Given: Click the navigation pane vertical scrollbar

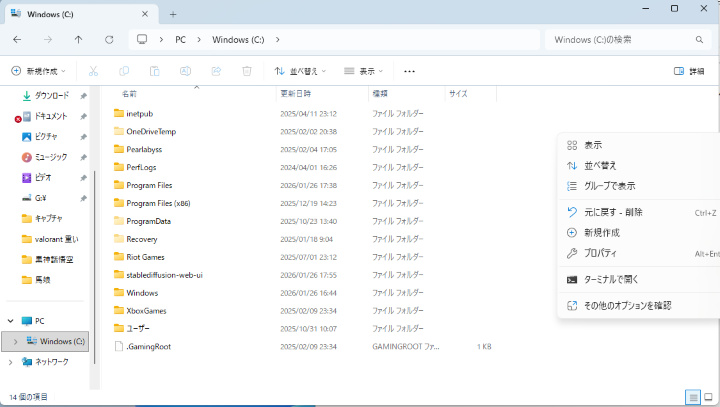Looking at the screenshot, I should click(x=95, y=230).
